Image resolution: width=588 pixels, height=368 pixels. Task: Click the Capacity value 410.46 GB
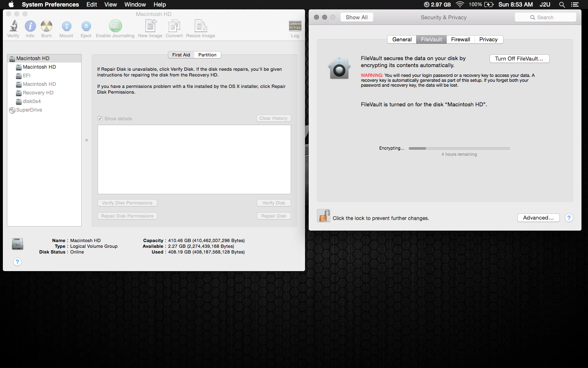207,241
